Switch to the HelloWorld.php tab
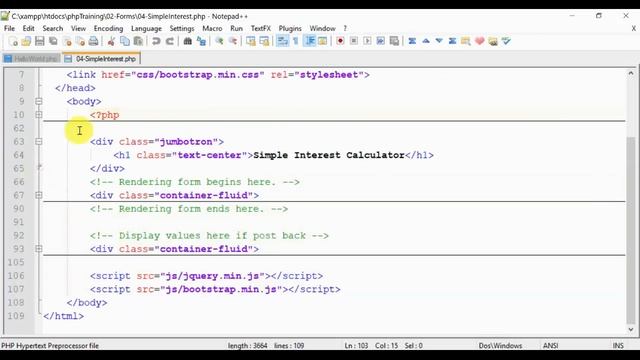The image size is (640, 360). 31,59
